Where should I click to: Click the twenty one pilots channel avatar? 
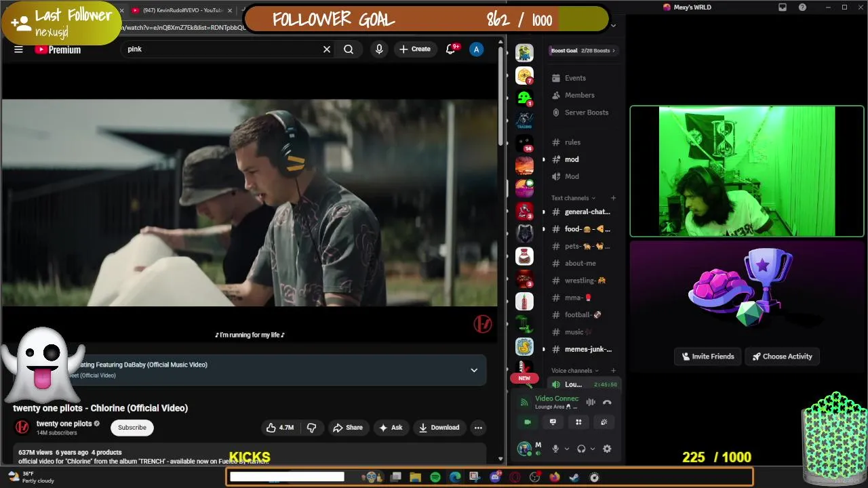point(22,427)
